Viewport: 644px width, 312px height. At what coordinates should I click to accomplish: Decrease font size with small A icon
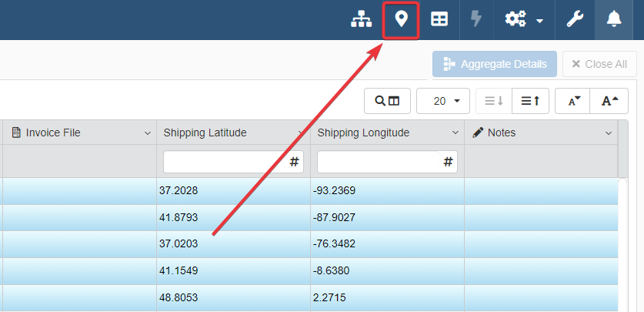575,101
